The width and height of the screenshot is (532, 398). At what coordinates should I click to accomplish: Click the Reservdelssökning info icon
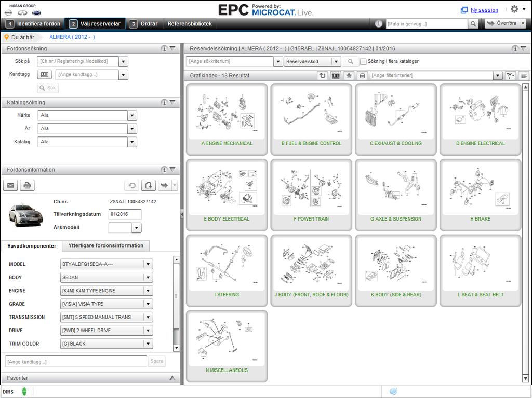[515, 48]
